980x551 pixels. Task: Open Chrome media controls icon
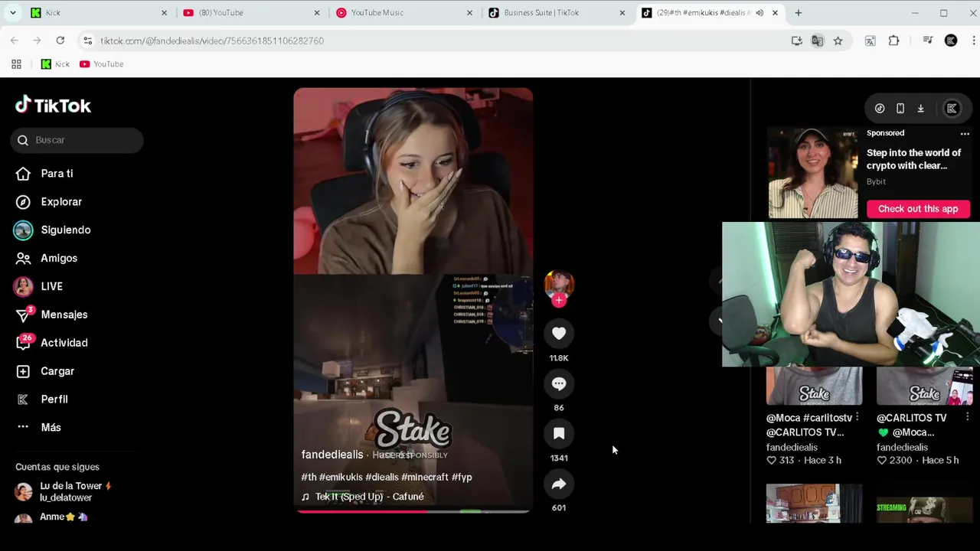click(x=928, y=41)
